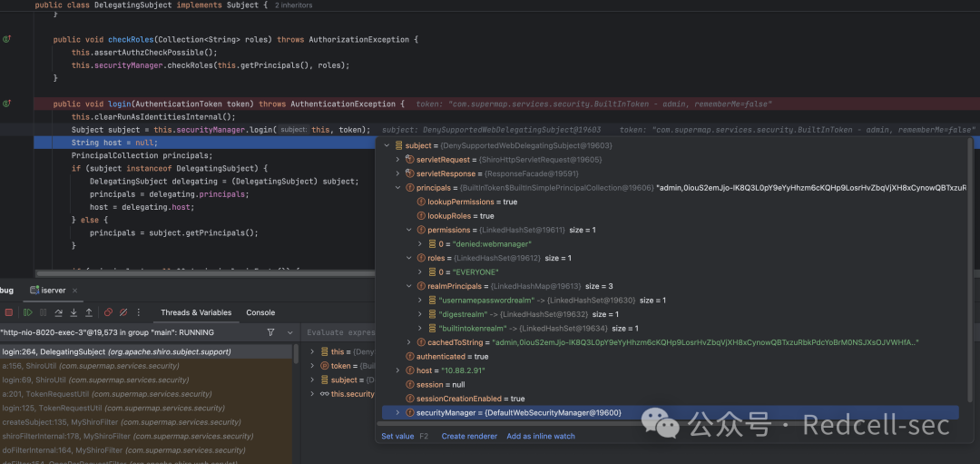Collapse the principals node
Screen dimensions: 980x464
click(x=398, y=188)
